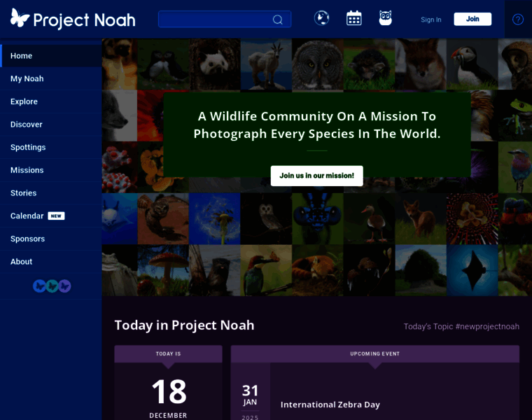532x420 pixels.
Task: Open the rainbow lorikeet photo
Action: click(x=515, y=219)
